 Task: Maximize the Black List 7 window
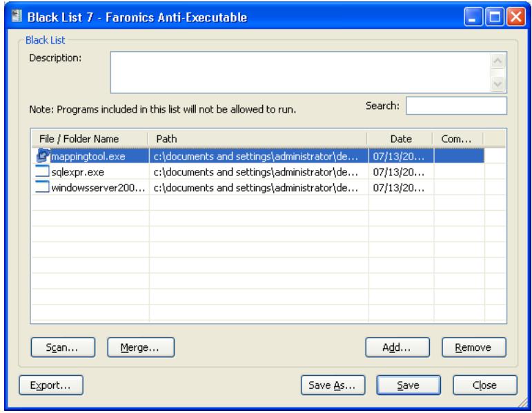coord(494,17)
